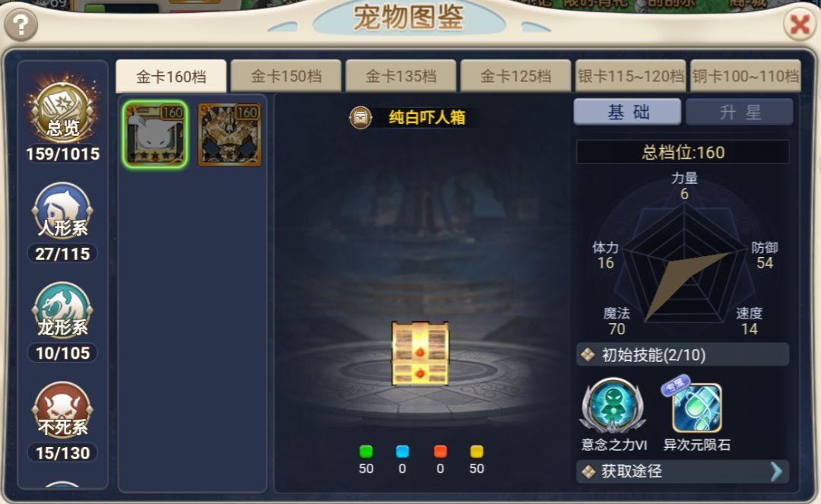Select the 总览 overview category icon
821x504 pixels.
[x=63, y=109]
